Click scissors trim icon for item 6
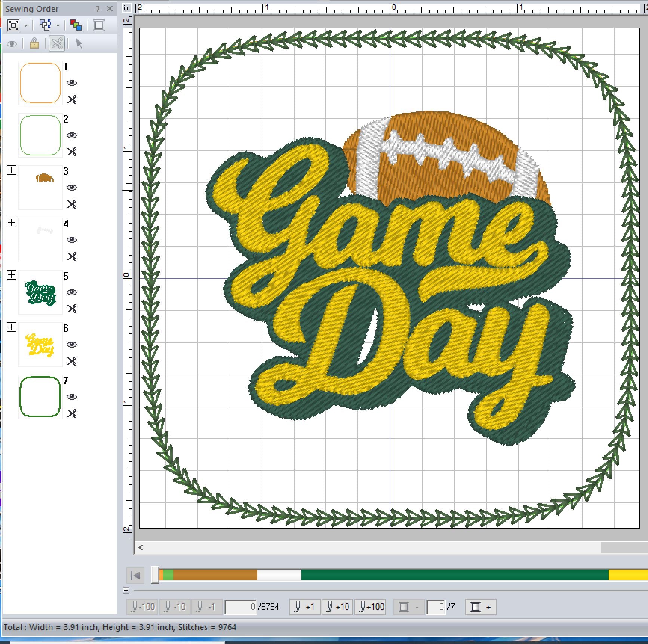 (72, 361)
